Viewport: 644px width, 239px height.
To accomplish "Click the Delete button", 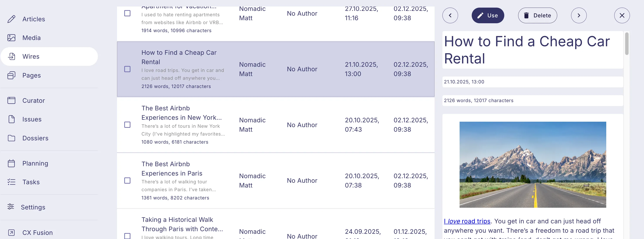I will 537,15.
